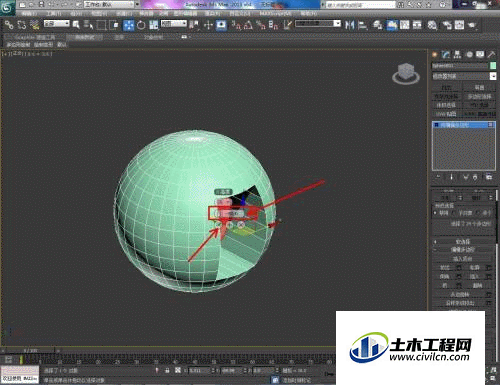Expand the 软选择 rollout

463,241
